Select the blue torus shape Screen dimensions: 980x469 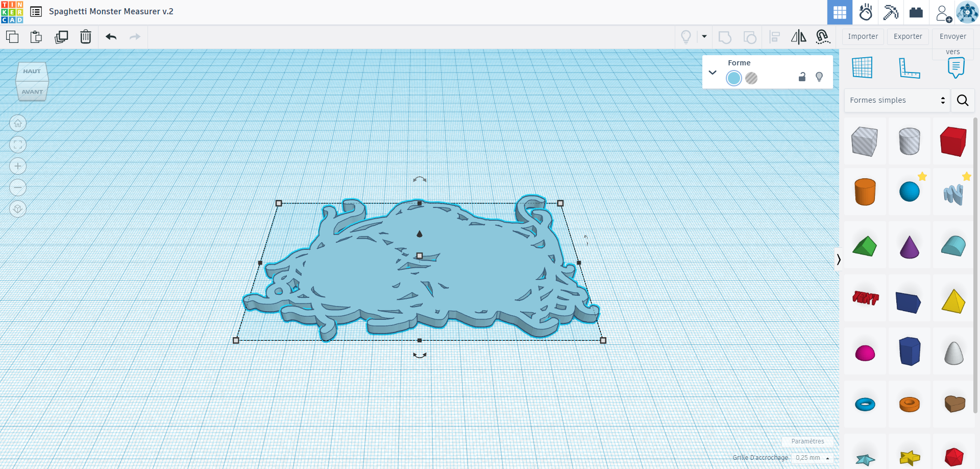click(865, 405)
